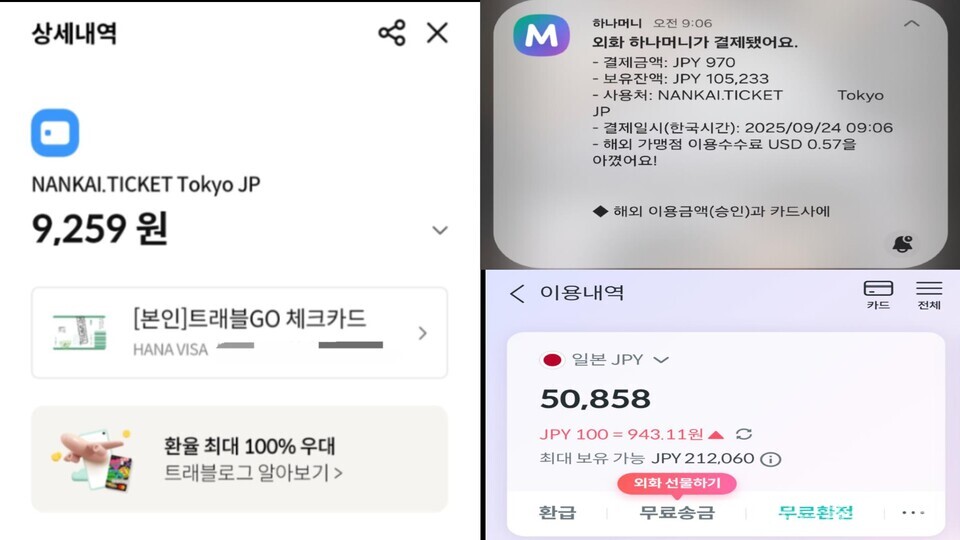Screen dimensions: 960x540
Task: Select the 무료환전 tab
Action: 816,512
